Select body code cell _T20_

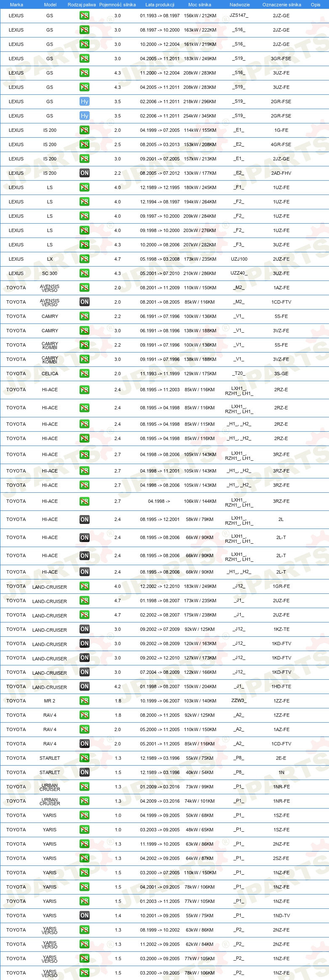point(239,373)
